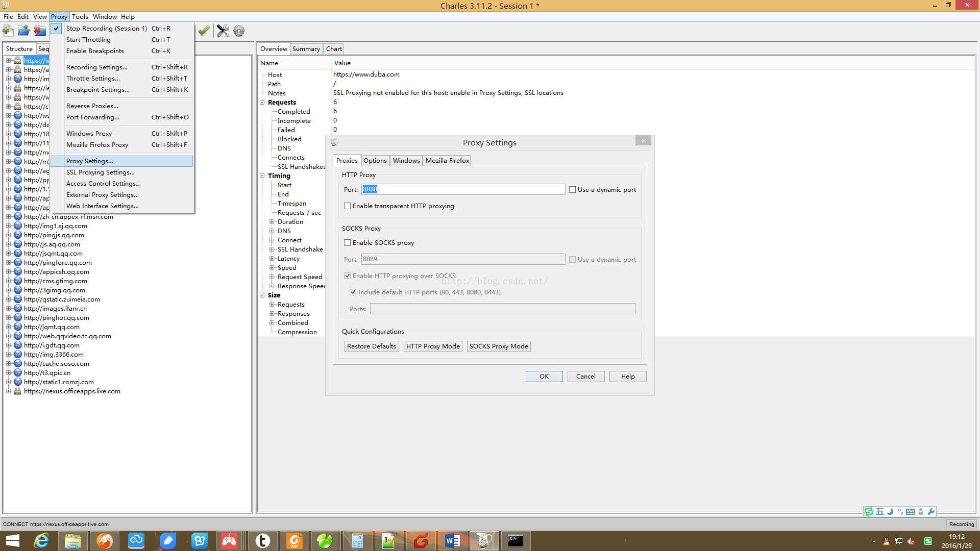The width and height of the screenshot is (980, 551).
Task: Click Sogou input method S icon
Action: (869, 512)
